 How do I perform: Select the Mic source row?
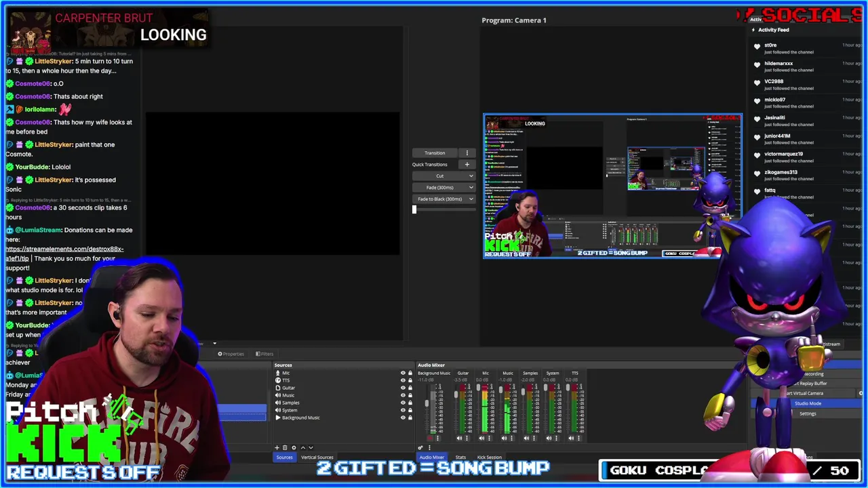pos(342,373)
